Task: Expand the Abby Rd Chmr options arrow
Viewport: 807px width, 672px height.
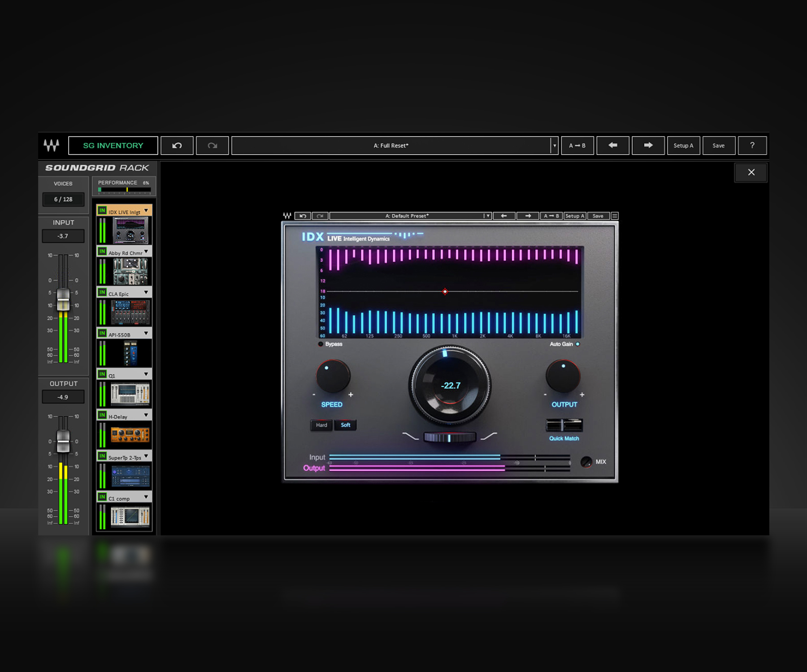Action: (x=146, y=252)
